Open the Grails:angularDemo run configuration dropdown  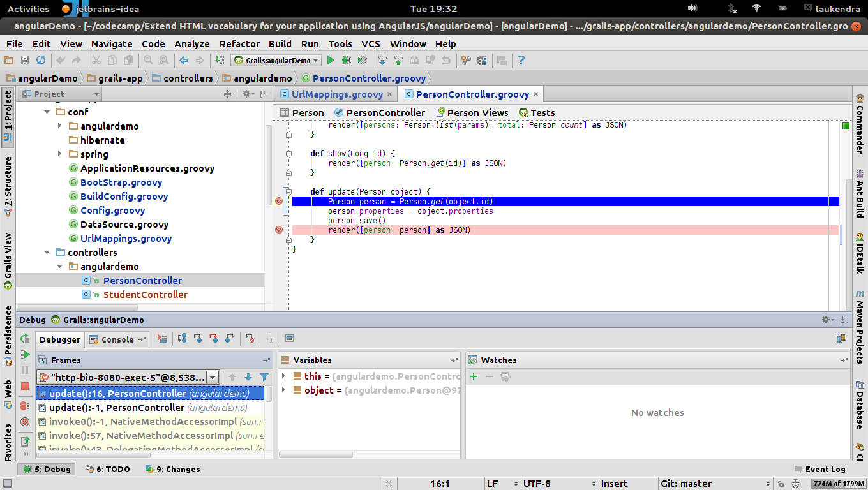tap(276, 61)
